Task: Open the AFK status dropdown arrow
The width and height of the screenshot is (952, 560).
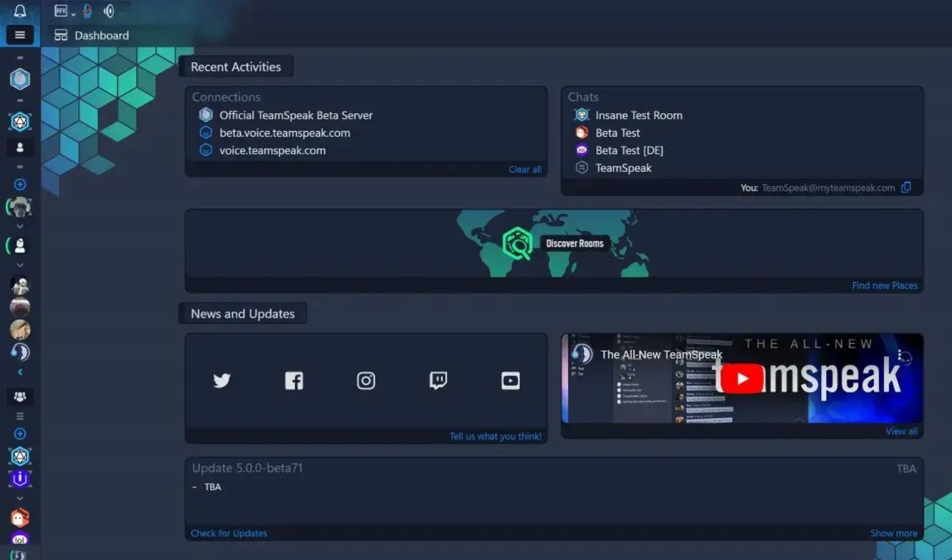Action: tap(73, 14)
